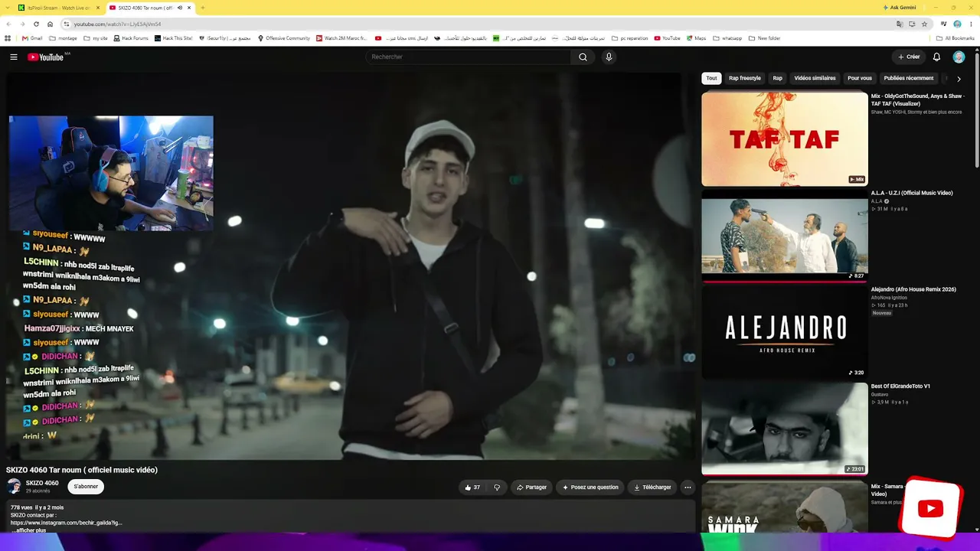This screenshot has height=551, width=980.
Task: Open the All Bookmarks folder
Action: (x=955, y=38)
